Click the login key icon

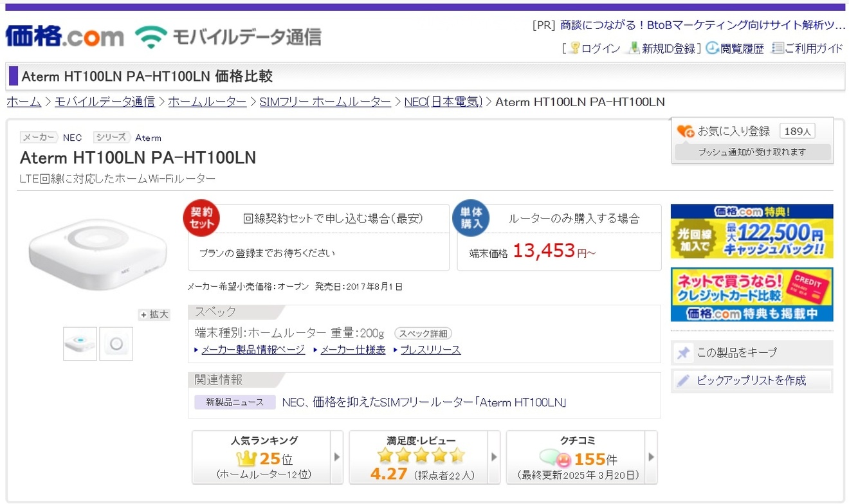pyautogui.click(x=574, y=48)
